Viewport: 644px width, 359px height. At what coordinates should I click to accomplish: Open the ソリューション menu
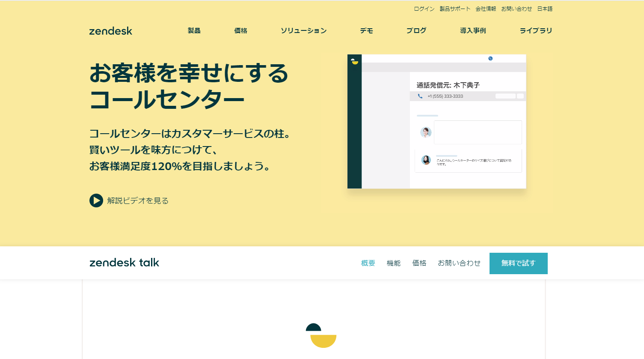304,30
